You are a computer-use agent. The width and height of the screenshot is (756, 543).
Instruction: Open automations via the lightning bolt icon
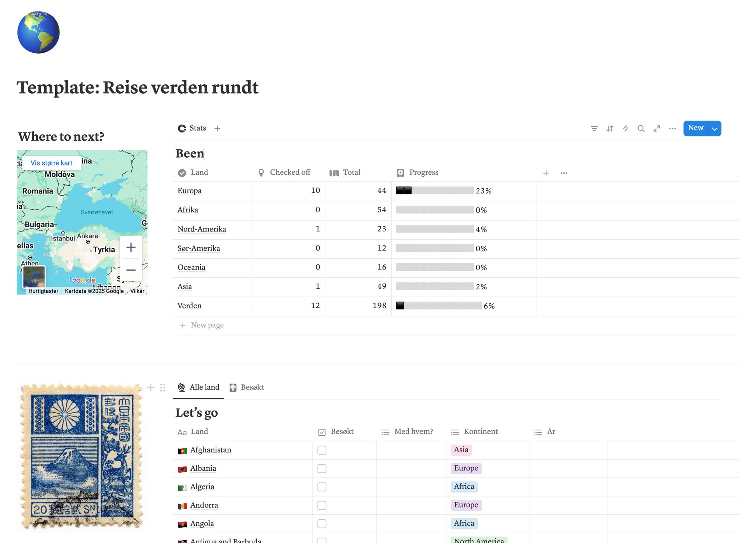tap(625, 128)
